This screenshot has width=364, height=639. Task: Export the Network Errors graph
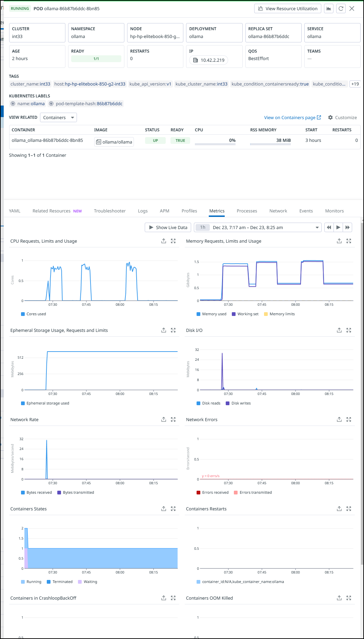pos(339,419)
